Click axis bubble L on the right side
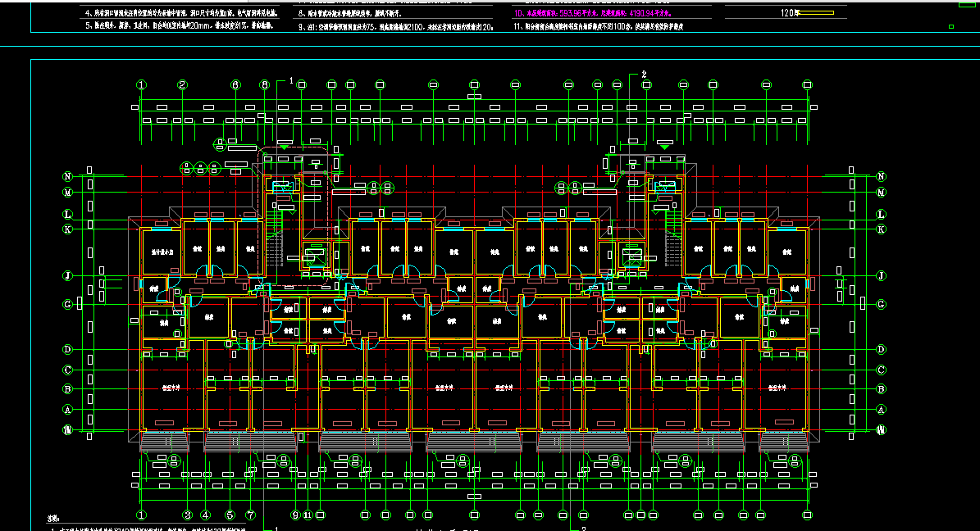The height and width of the screenshot is (531, 980). pos(882,214)
